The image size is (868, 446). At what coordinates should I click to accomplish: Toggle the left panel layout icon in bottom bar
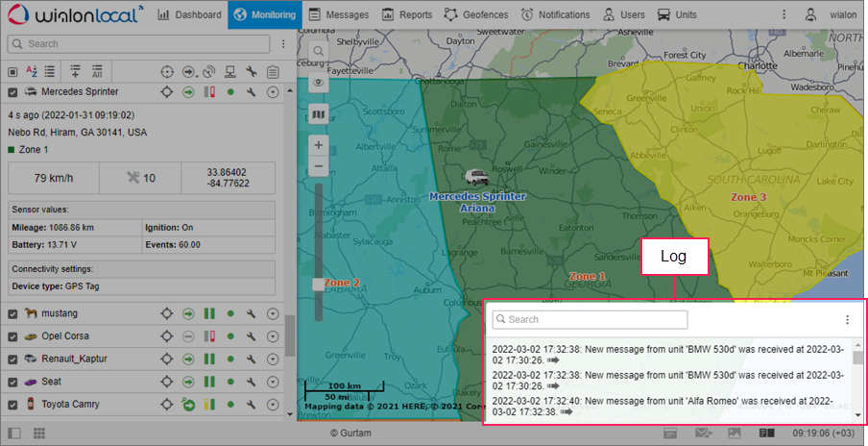(14, 434)
